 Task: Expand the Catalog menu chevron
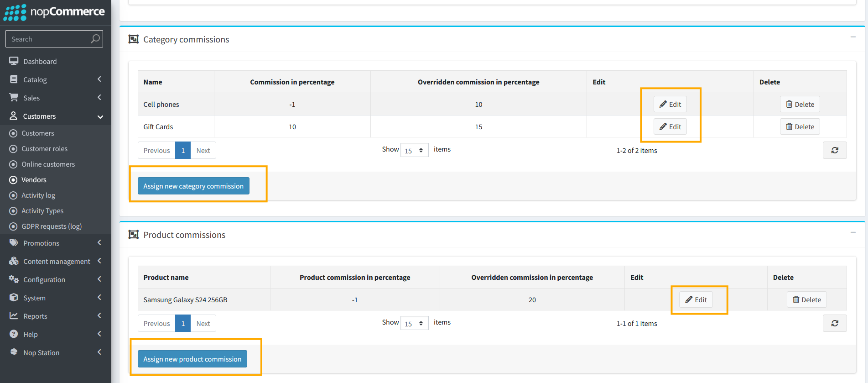99,79
